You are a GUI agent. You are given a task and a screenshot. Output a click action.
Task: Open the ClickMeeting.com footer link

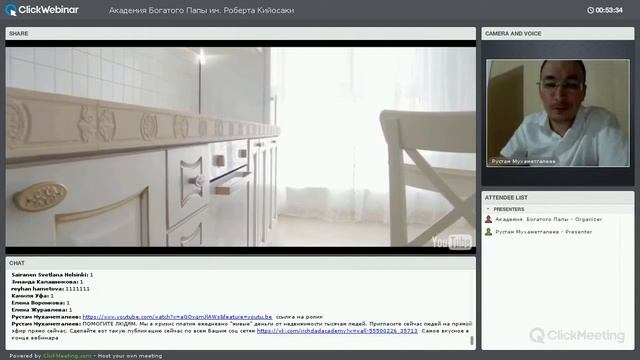click(x=67, y=356)
